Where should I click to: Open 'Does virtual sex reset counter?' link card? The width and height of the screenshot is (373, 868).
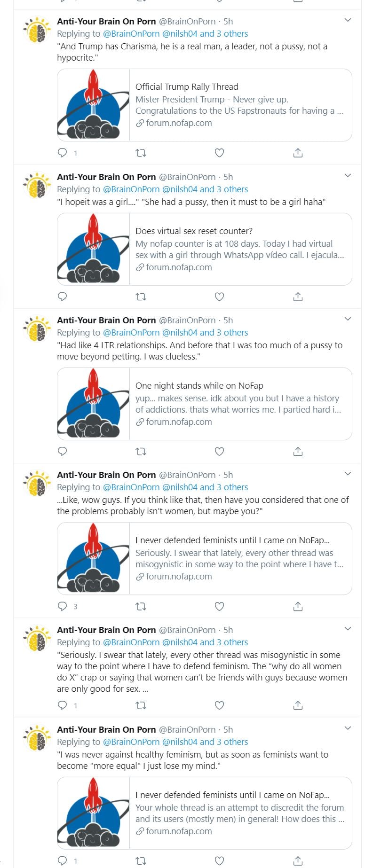(x=240, y=249)
